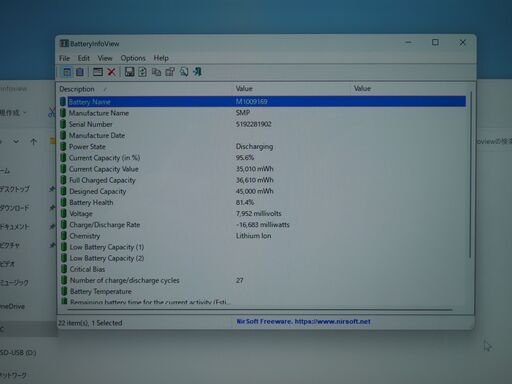Open the Properties toolbar icon
This screenshot has height=384, width=512.
(170, 72)
